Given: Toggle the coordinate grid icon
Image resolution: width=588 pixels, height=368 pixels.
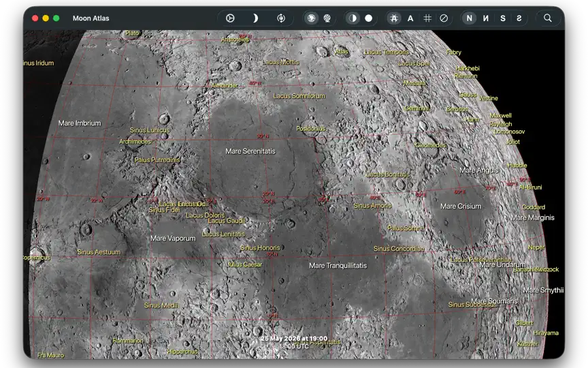Looking at the screenshot, I should tap(427, 18).
